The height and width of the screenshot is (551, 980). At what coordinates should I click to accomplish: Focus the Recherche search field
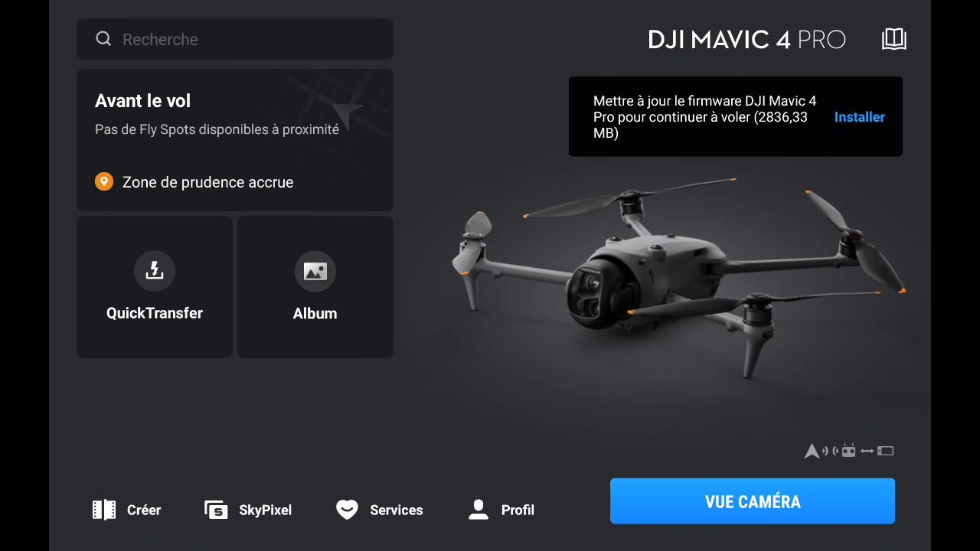(235, 39)
